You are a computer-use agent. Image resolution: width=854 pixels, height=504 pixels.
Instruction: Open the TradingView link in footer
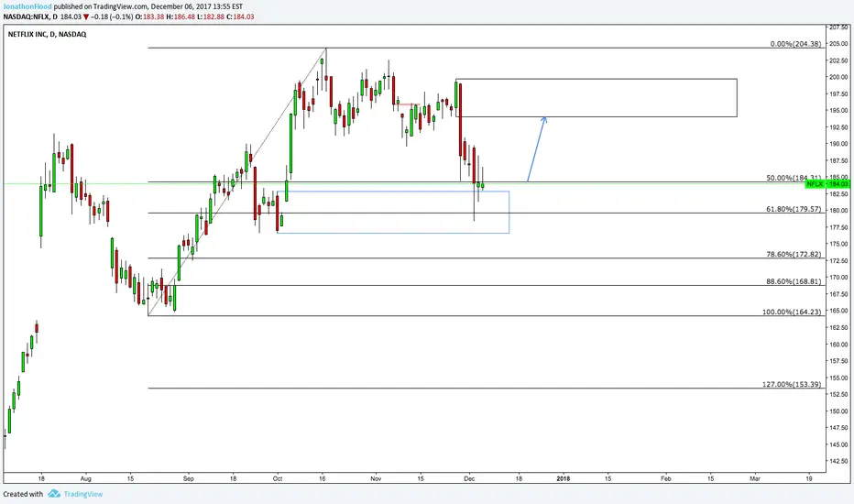pyautogui.click(x=82, y=494)
